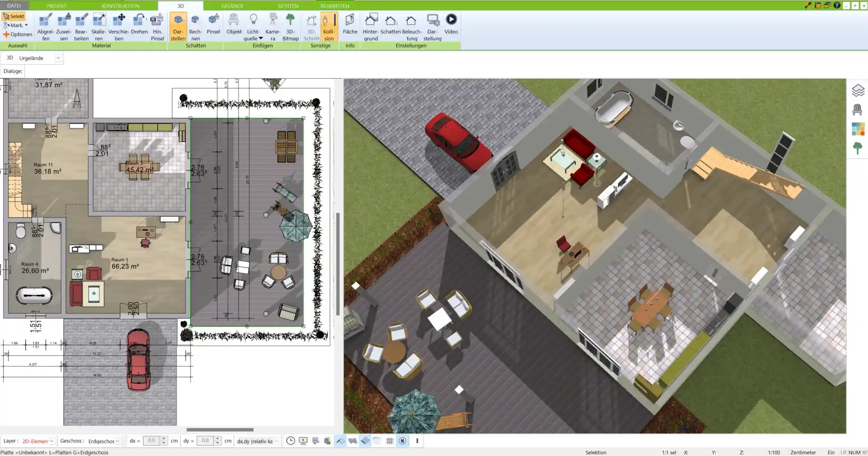This screenshot has width=868, height=456.
Task: Toggle shadow Darstellen button
Action: (178, 27)
